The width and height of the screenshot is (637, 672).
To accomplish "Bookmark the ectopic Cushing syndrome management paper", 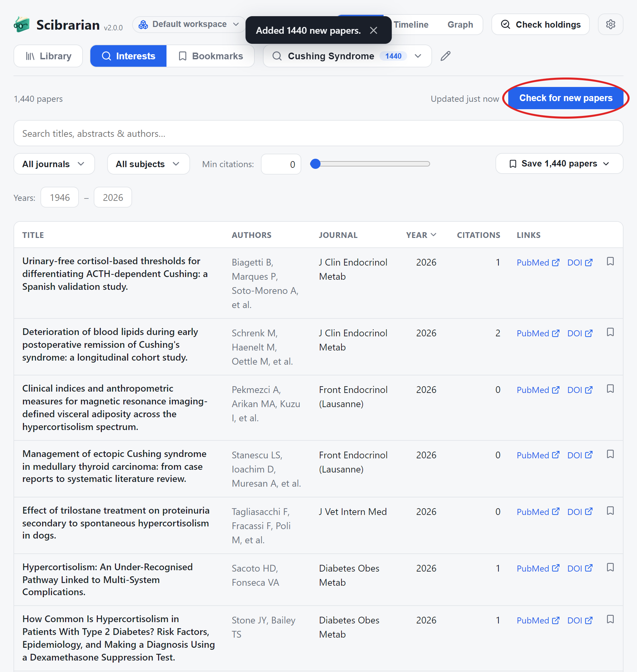I will 610,454.
